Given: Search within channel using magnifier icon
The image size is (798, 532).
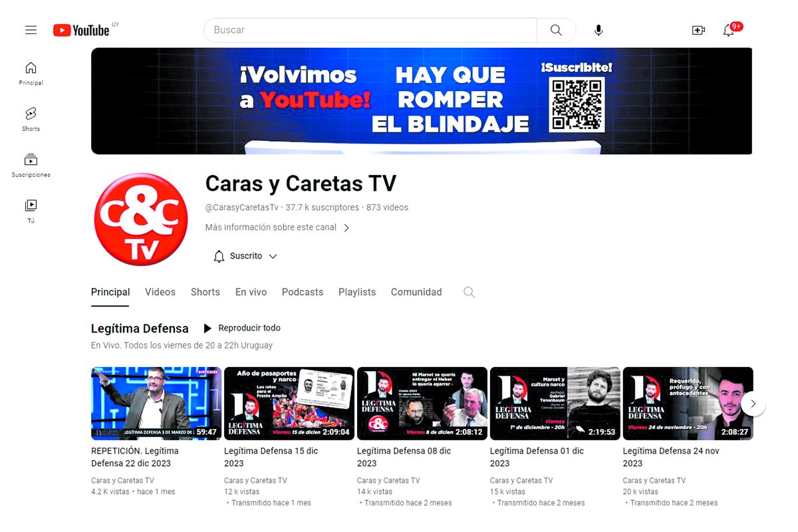Looking at the screenshot, I should 469,292.
